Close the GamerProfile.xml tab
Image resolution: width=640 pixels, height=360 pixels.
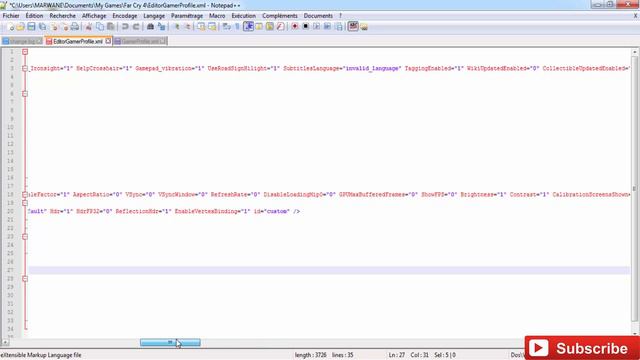click(x=163, y=41)
